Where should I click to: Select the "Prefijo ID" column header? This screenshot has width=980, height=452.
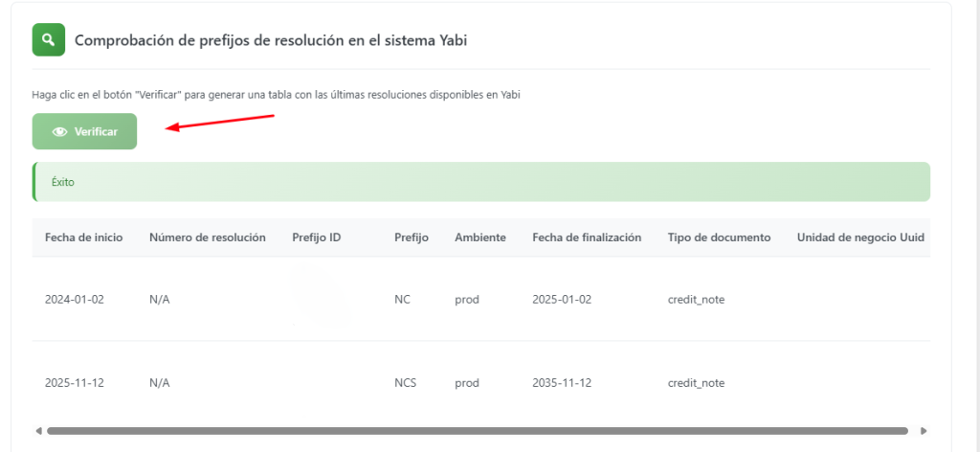pyautogui.click(x=317, y=237)
